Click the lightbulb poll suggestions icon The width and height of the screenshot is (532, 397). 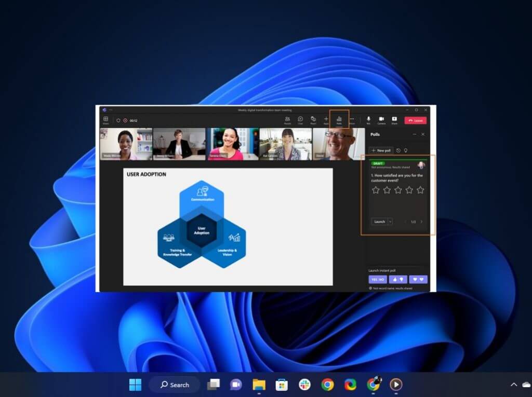click(406, 150)
